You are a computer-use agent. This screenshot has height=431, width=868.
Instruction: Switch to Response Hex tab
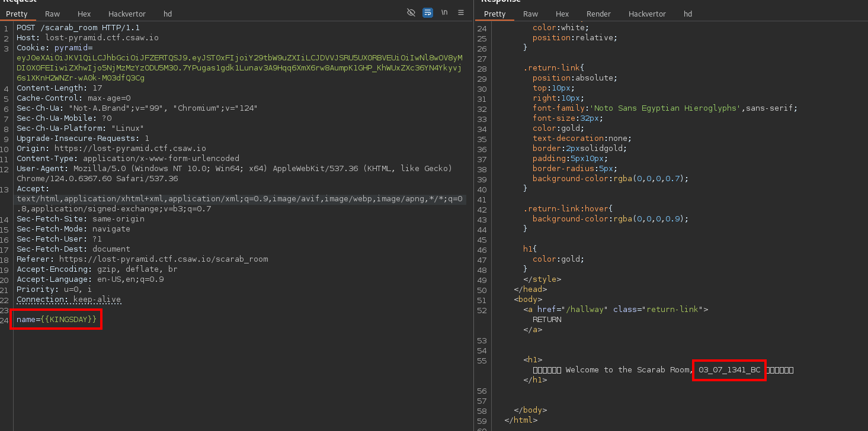pos(562,14)
